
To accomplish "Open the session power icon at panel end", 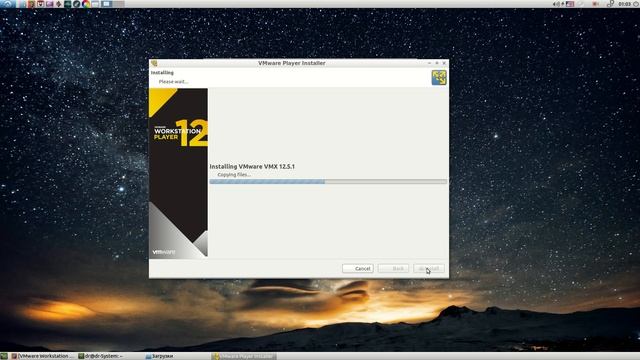I will coord(636,4).
